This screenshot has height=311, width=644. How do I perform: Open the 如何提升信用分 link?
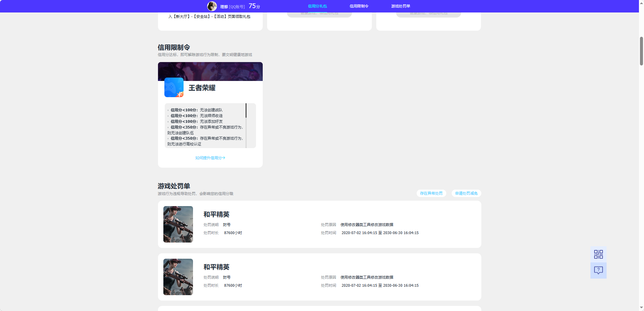(210, 158)
